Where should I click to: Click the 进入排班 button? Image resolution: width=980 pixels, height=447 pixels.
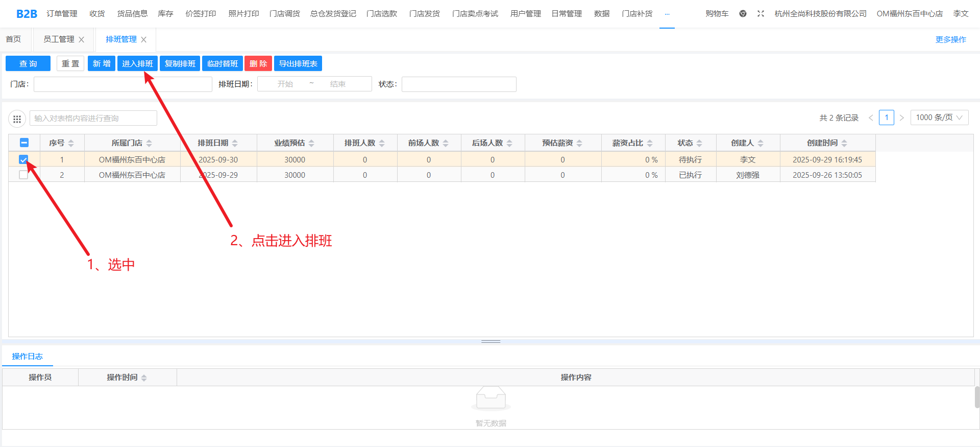(137, 64)
